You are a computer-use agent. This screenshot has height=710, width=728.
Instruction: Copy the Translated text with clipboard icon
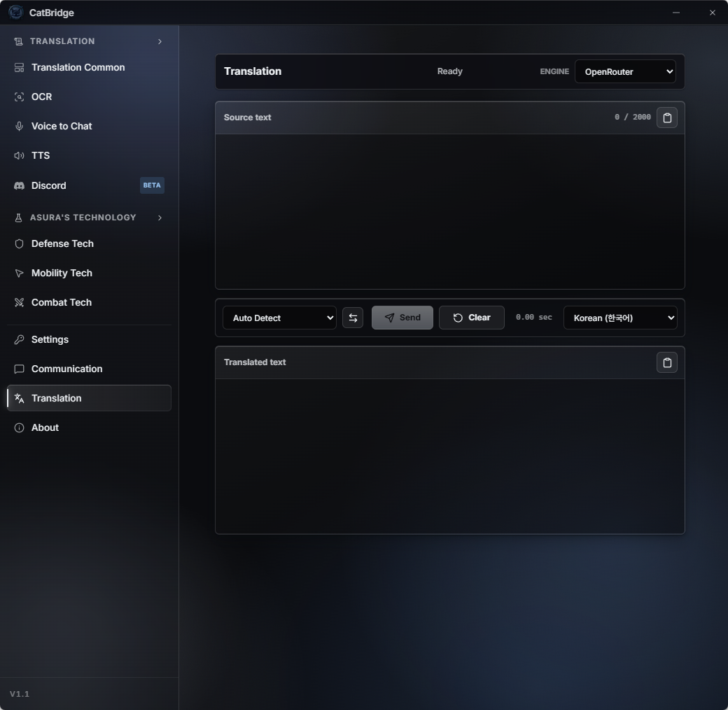666,362
